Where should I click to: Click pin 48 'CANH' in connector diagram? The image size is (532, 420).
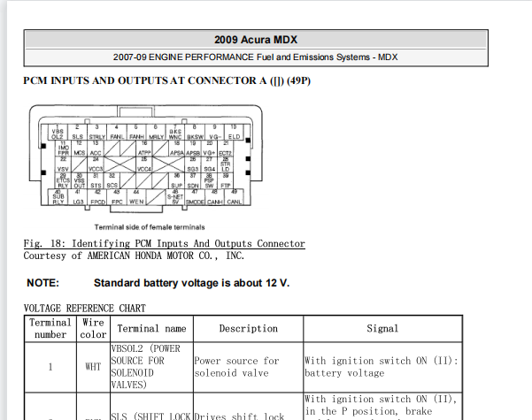214,197
